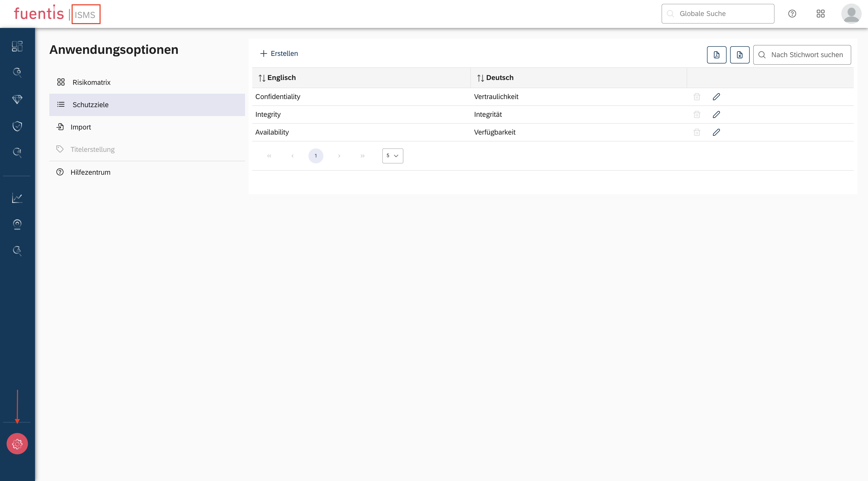Image resolution: width=868 pixels, height=481 pixels.
Task: Click the red settings gear icon
Action: (17, 444)
